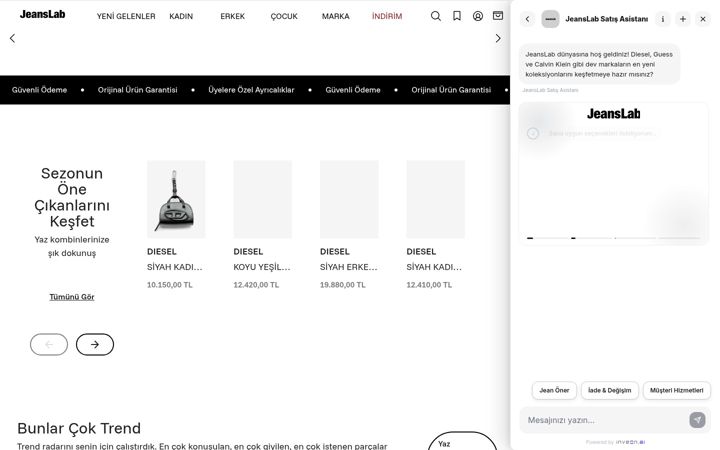The height and width of the screenshot is (450, 720).
Task: Open YENİ GELENLER menu
Action: tap(126, 16)
